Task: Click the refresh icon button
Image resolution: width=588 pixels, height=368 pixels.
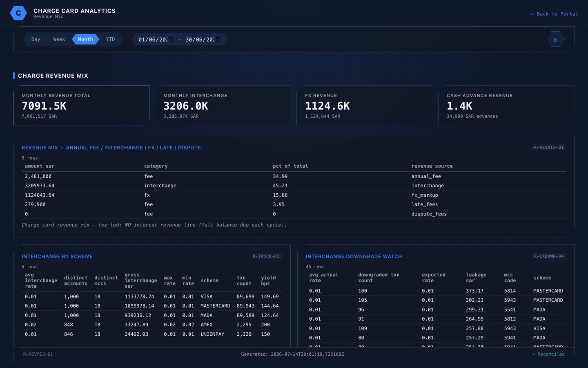Action: 556,40
